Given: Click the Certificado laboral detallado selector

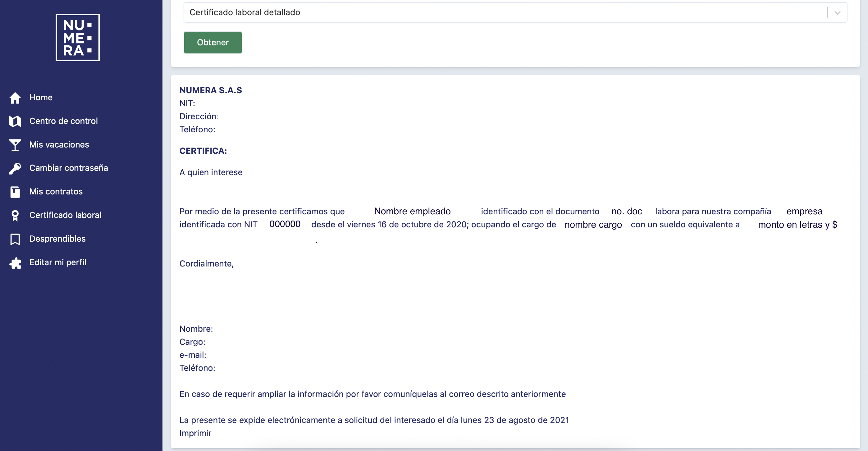Looking at the screenshot, I should coord(515,12).
